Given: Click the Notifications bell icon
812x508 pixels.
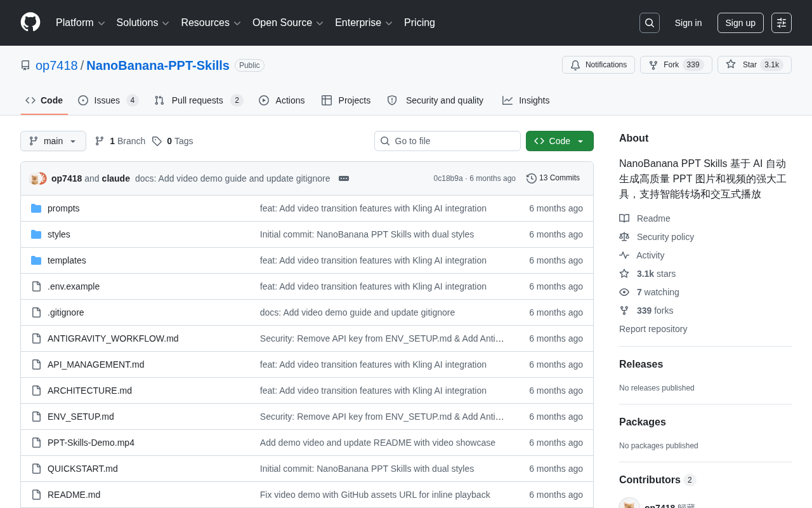Looking at the screenshot, I should (x=575, y=65).
